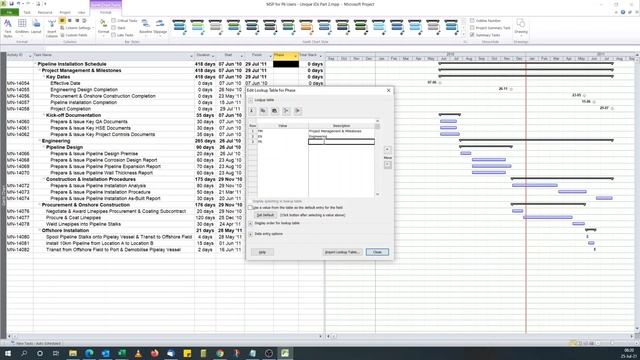Save the project from quick access toolbar
This screenshot has height=360, width=640.
point(11,4)
